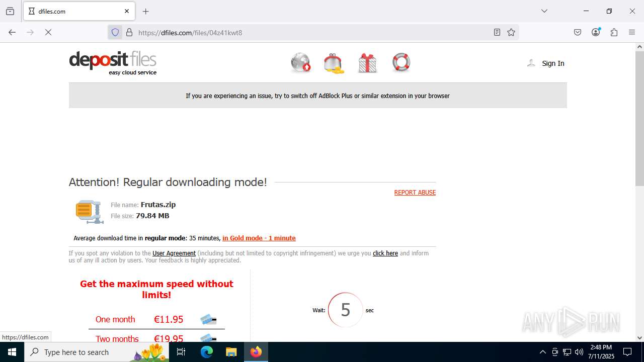The image size is (644, 362).
Task: Open the list all tabs dropdown
Action: pyautogui.click(x=544, y=11)
